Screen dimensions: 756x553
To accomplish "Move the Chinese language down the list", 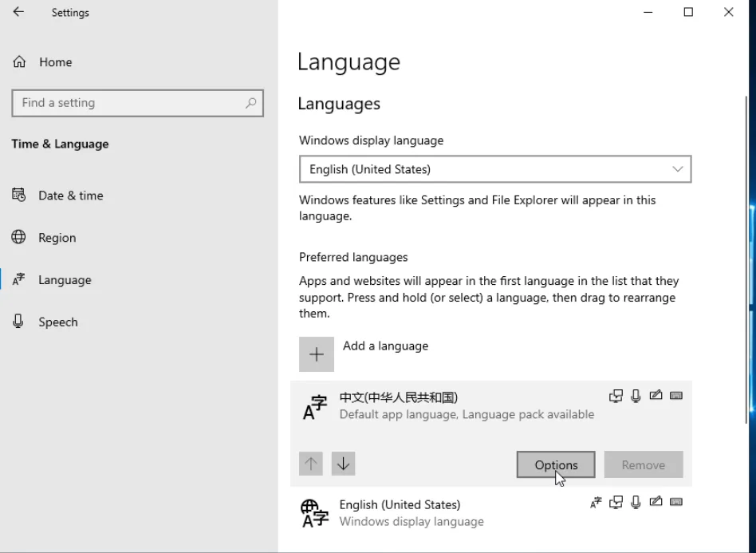I will [x=343, y=464].
